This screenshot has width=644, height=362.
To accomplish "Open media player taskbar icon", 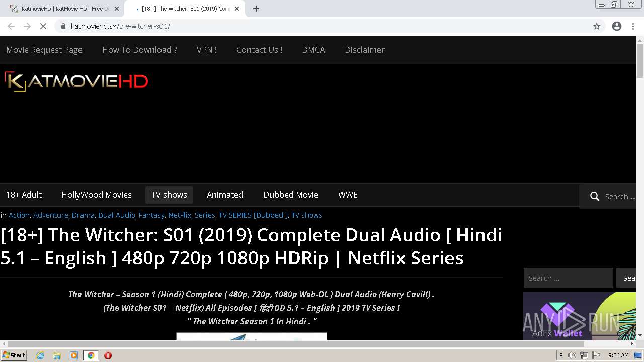I will pos(74,355).
